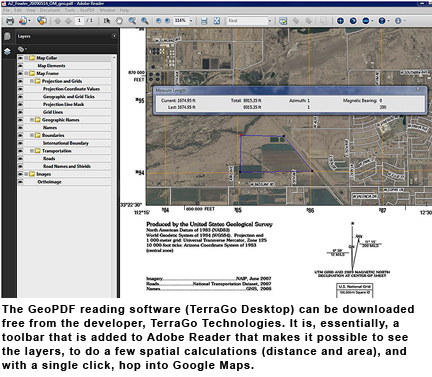Screen dimensions: 432x377
Task: Click the zoom in round button
Action: [167, 21]
